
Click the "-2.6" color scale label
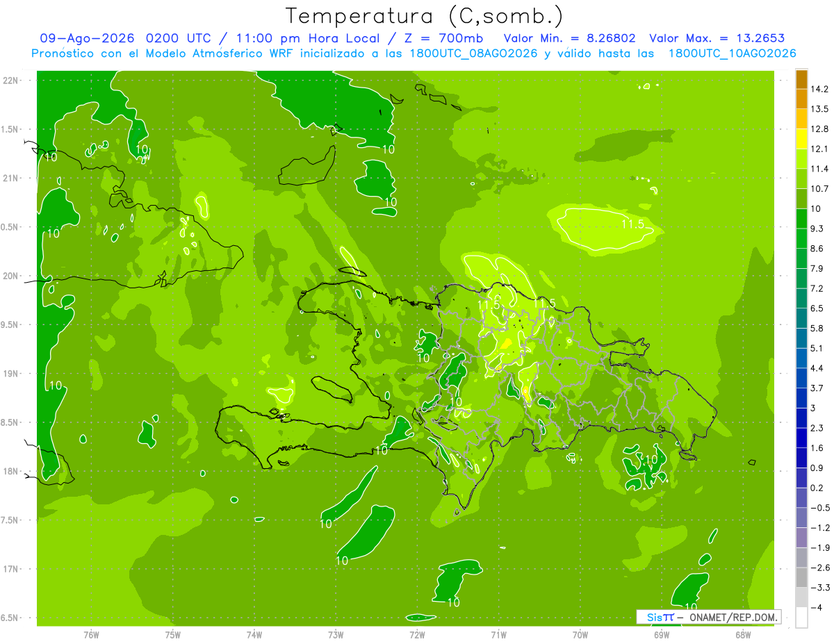click(x=820, y=568)
